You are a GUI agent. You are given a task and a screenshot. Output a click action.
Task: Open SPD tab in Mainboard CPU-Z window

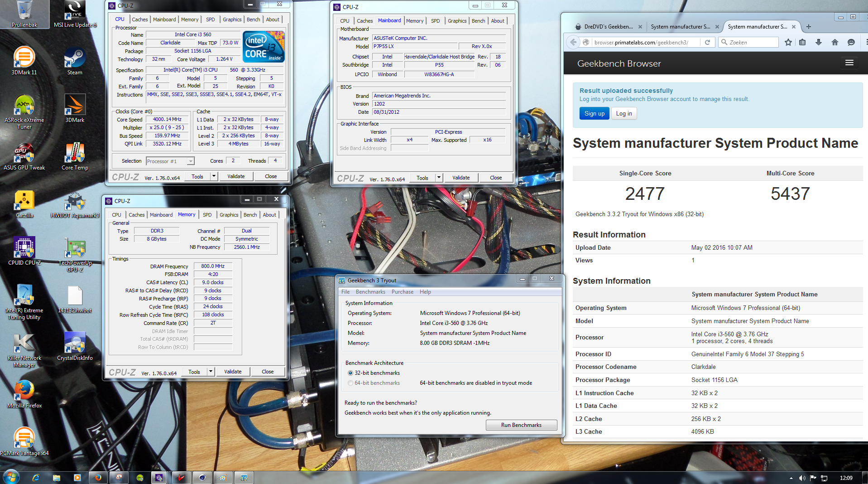[435, 21]
